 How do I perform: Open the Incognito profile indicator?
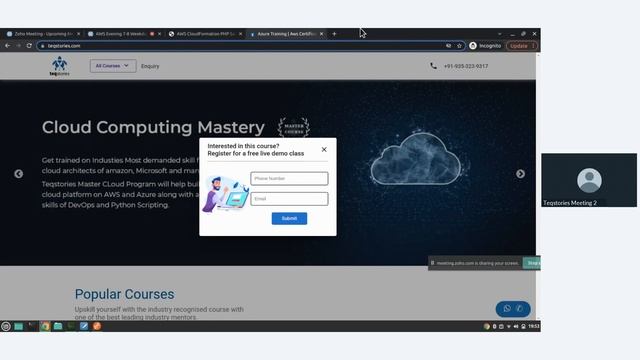click(485, 46)
